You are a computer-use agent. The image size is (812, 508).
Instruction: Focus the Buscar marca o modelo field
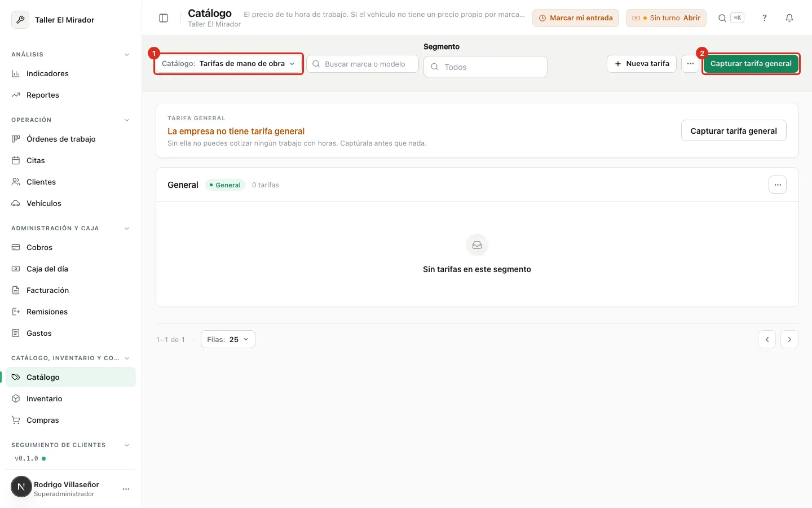(x=363, y=64)
